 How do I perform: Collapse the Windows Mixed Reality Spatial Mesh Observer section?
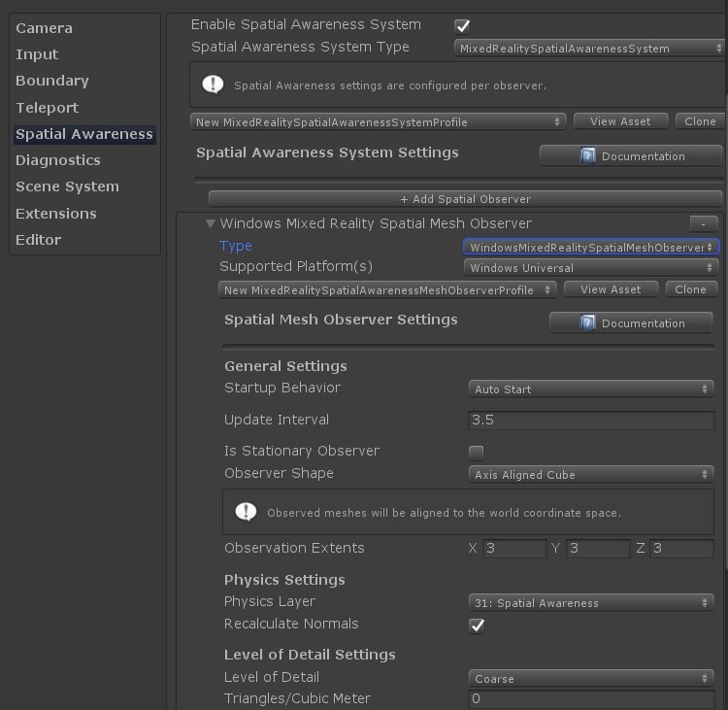point(211,223)
